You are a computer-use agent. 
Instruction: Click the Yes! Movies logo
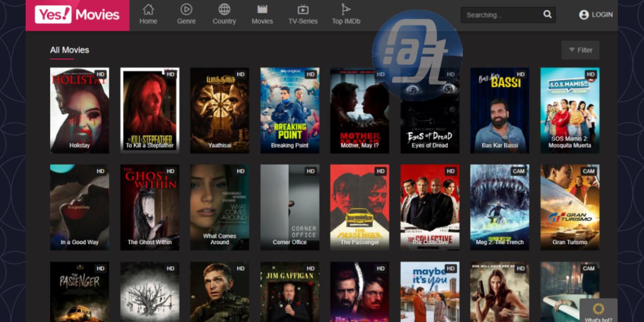point(77,15)
